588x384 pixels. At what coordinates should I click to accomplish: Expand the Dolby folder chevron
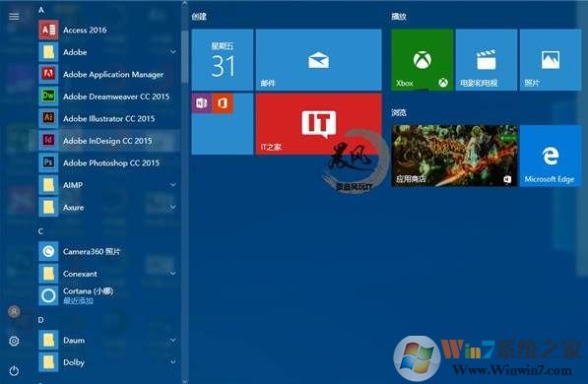coord(173,362)
